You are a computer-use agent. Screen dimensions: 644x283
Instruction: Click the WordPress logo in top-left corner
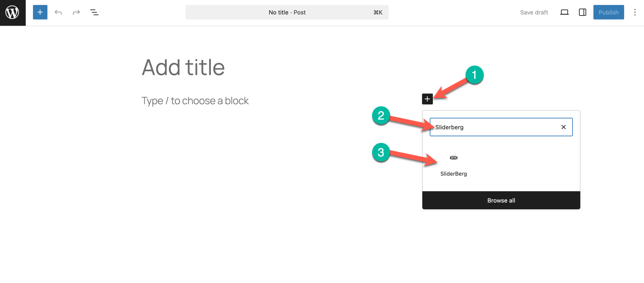pos(12,12)
